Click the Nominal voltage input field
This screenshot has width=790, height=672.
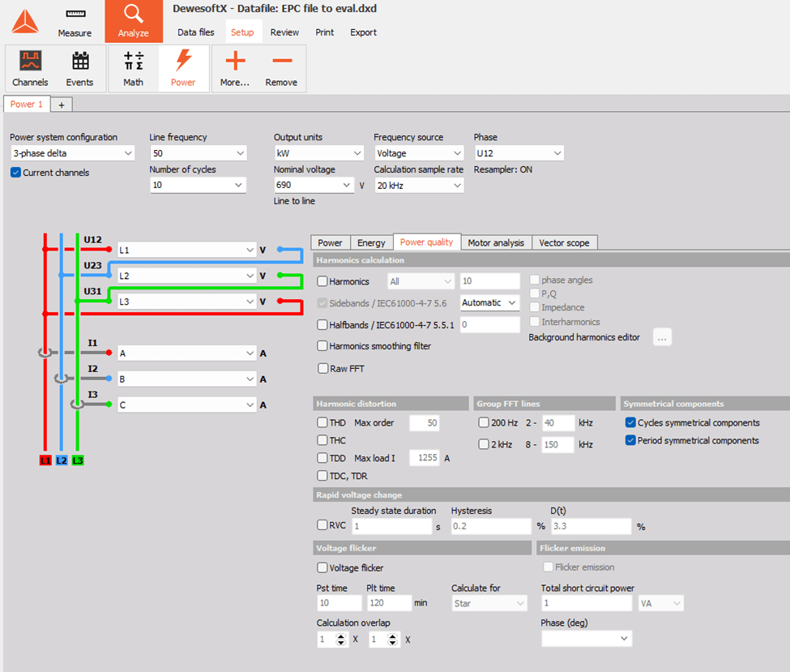(313, 186)
